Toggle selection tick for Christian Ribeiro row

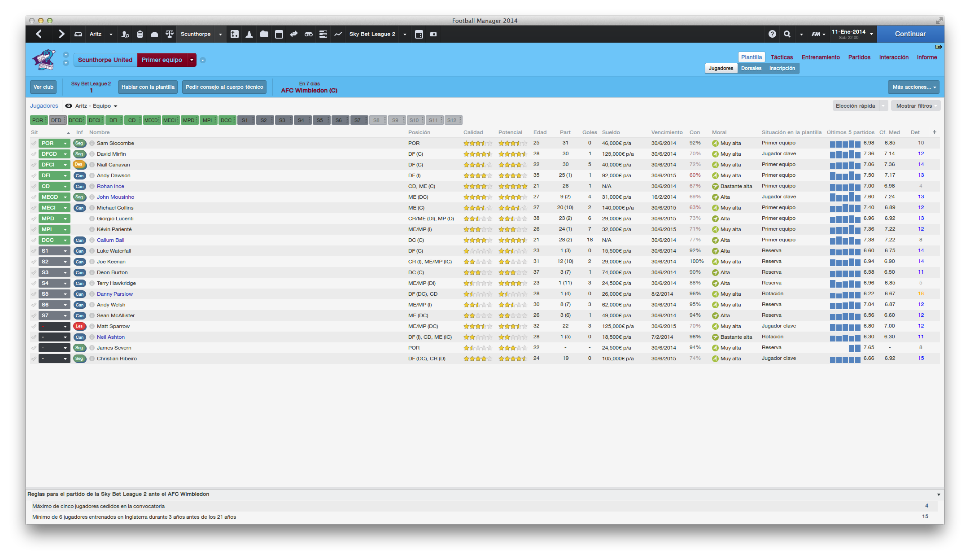pos(34,359)
